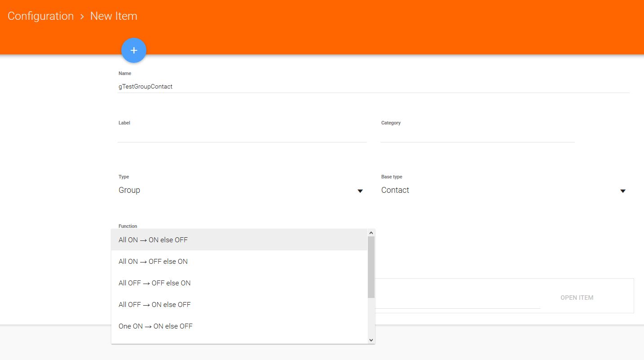Viewport: 644px width, 360px height.
Task: Click the up arrow on the Function list scrollbar
Action: 371,232
